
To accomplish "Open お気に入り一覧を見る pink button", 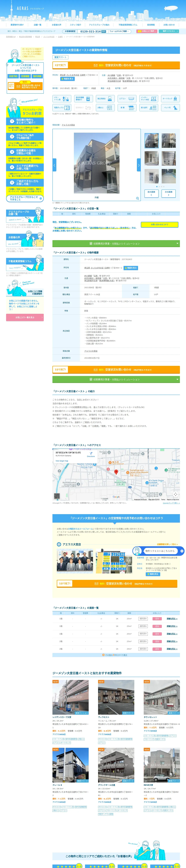I will pos(25,317).
